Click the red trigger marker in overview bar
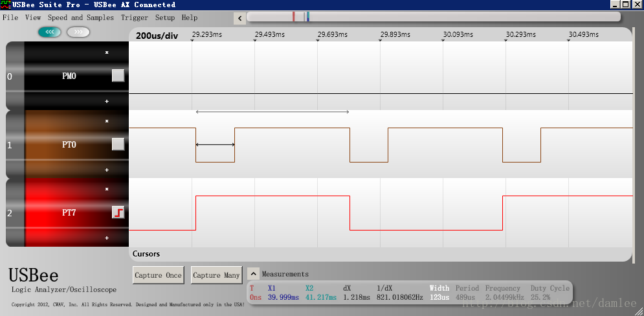Viewport: 644px width, 316px height. [x=294, y=16]
